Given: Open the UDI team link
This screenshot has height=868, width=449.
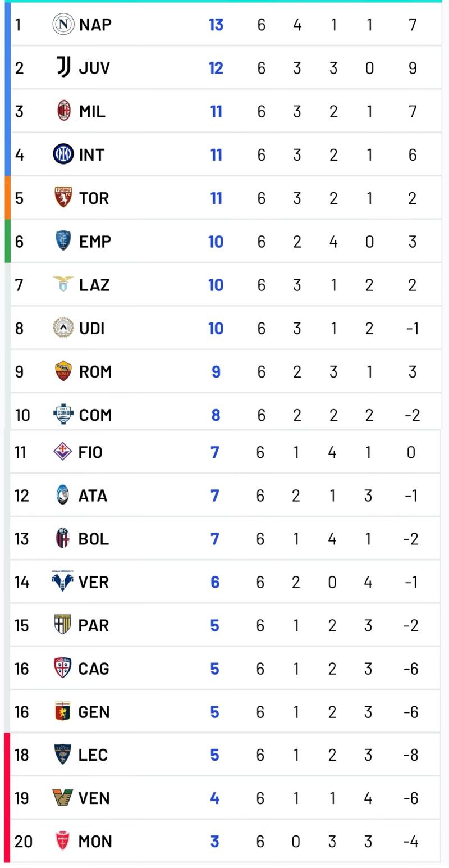Looking at the screenshot, I should pyautogui.click(x=91, y=328).
